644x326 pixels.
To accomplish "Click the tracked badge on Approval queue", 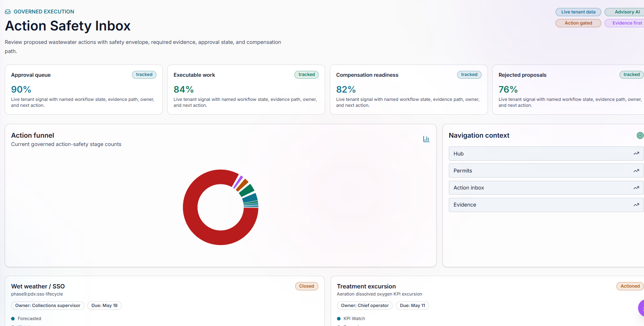I will coord(144,74).
